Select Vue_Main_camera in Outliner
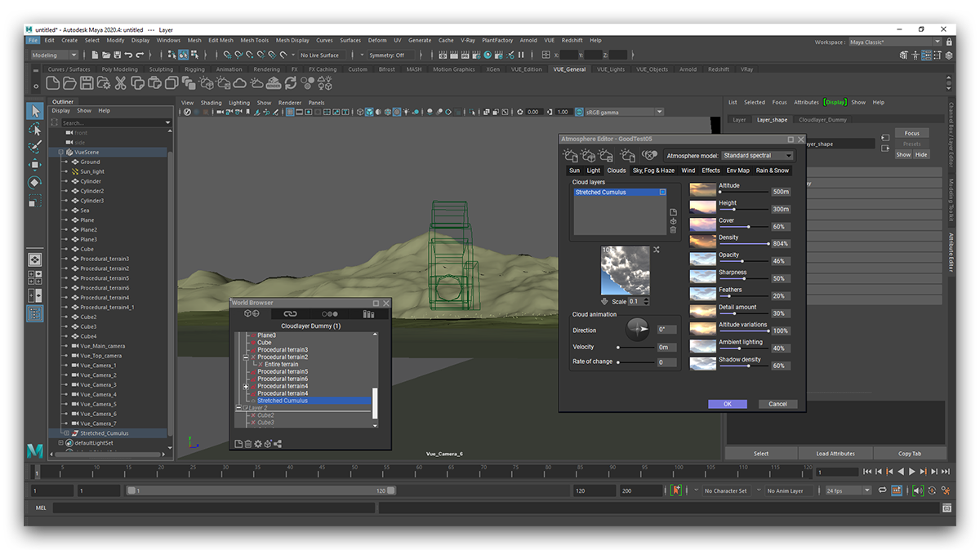This screenshot has height=550, width=980. (x=102, y=346)
